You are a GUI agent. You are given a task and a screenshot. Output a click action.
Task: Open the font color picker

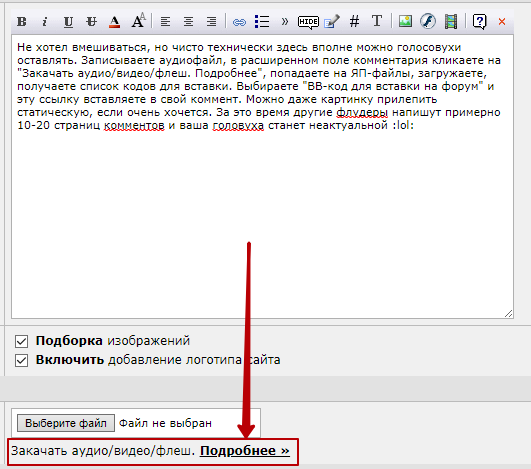[x=114, y=22]
